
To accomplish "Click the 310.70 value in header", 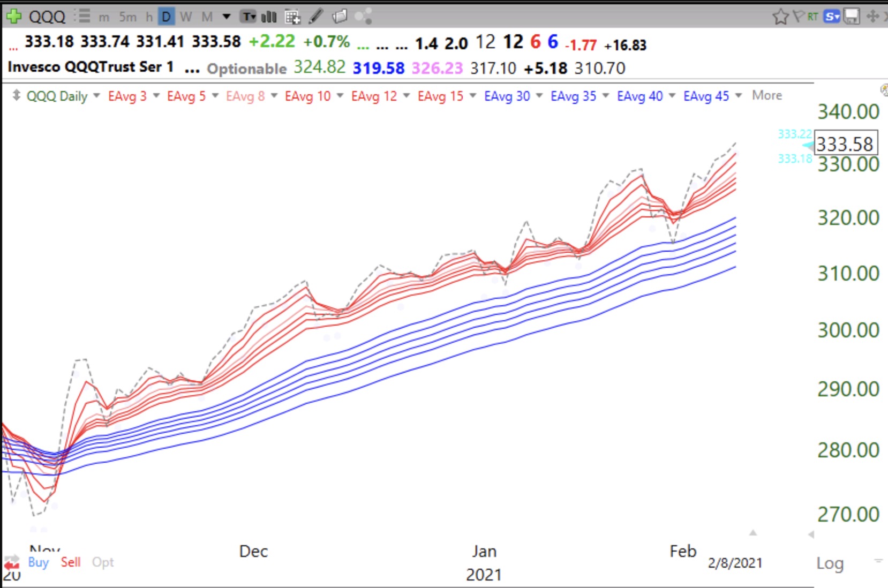I will (x=600, y=68).
